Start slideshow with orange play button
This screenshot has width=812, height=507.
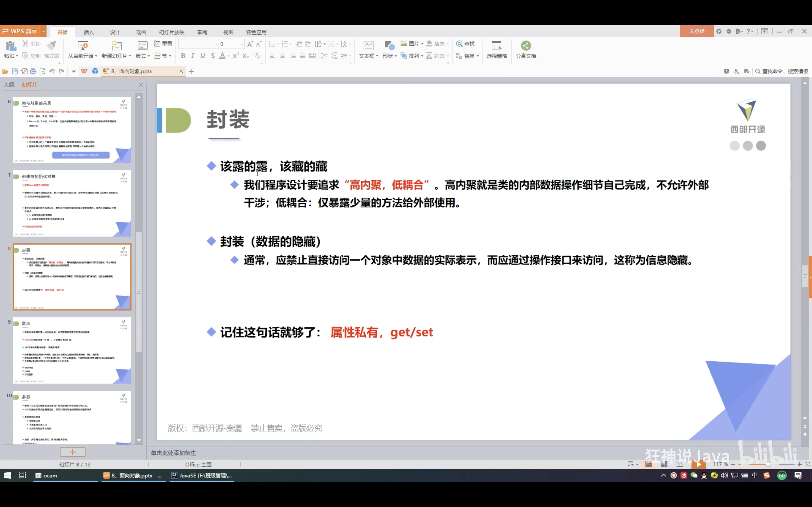[x=698, y=464]
